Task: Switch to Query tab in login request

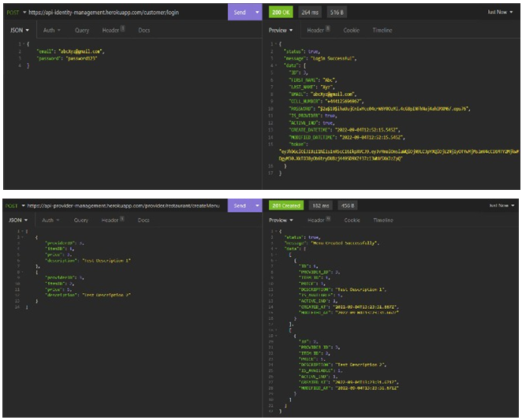Action: click(x=81, y=30)
